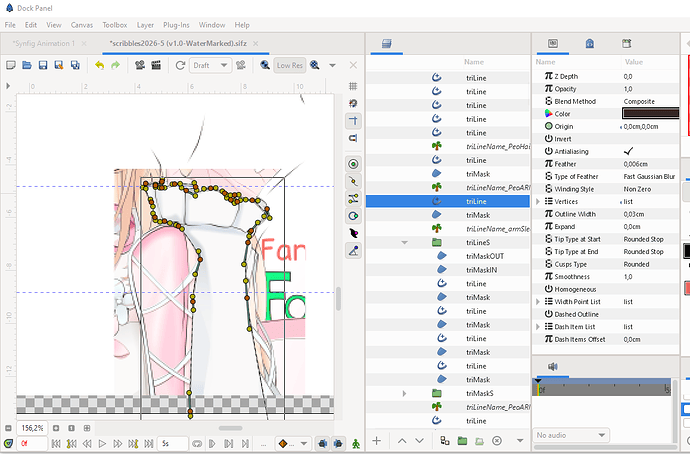Click the zoom fit button
Screen dimensions: 690x454
click(x=87, y=428)
